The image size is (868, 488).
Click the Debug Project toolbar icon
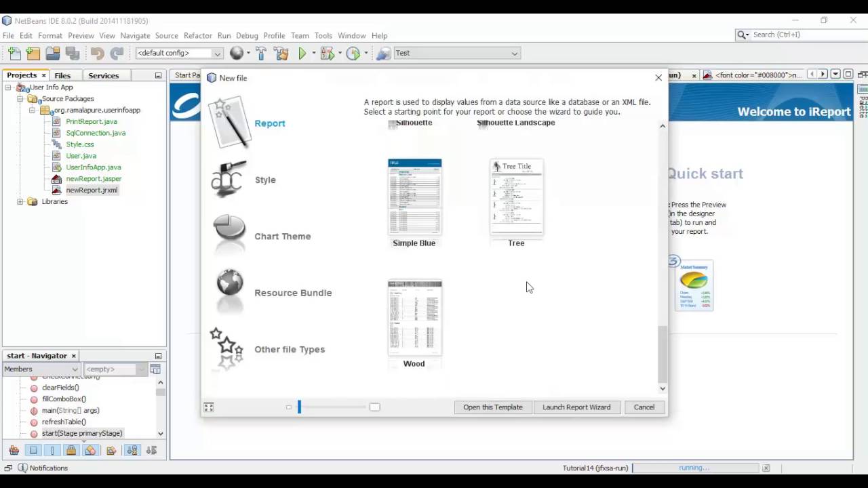(327, 53)
